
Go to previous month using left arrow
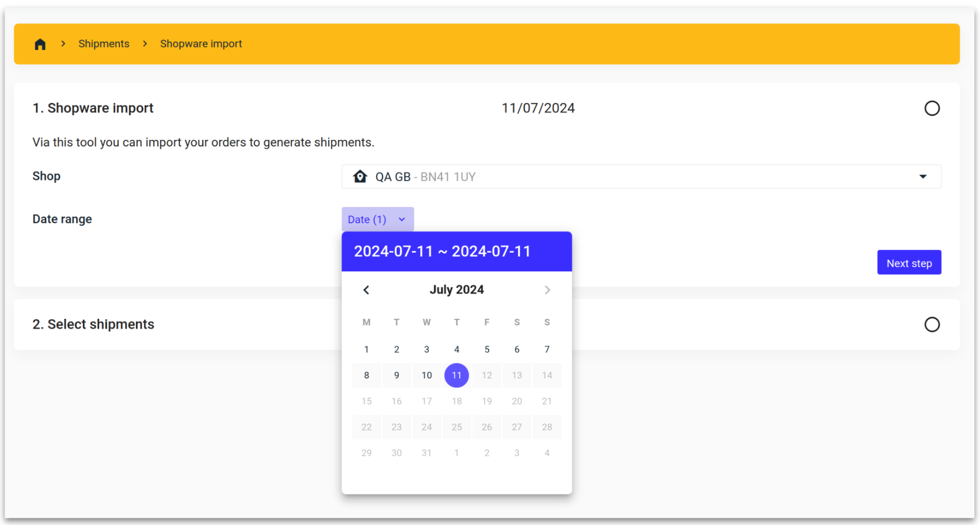pos(366,290)
